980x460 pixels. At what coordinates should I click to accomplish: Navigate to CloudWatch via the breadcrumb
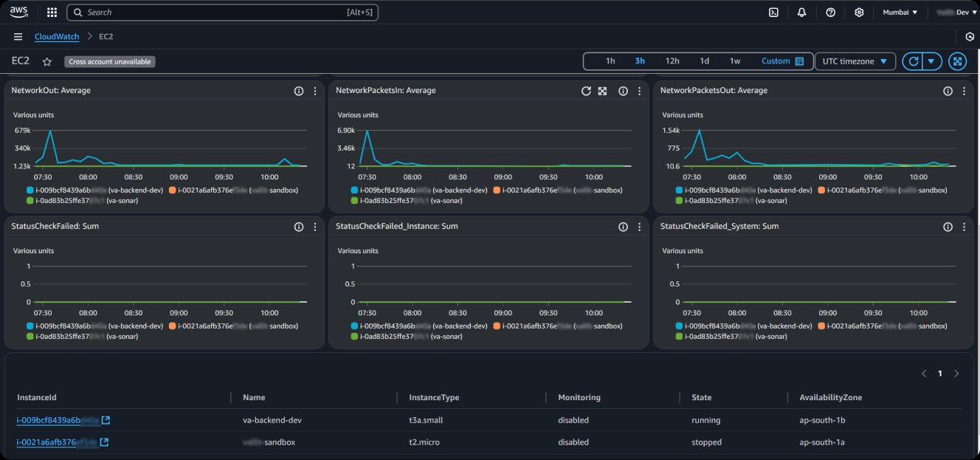57,36
